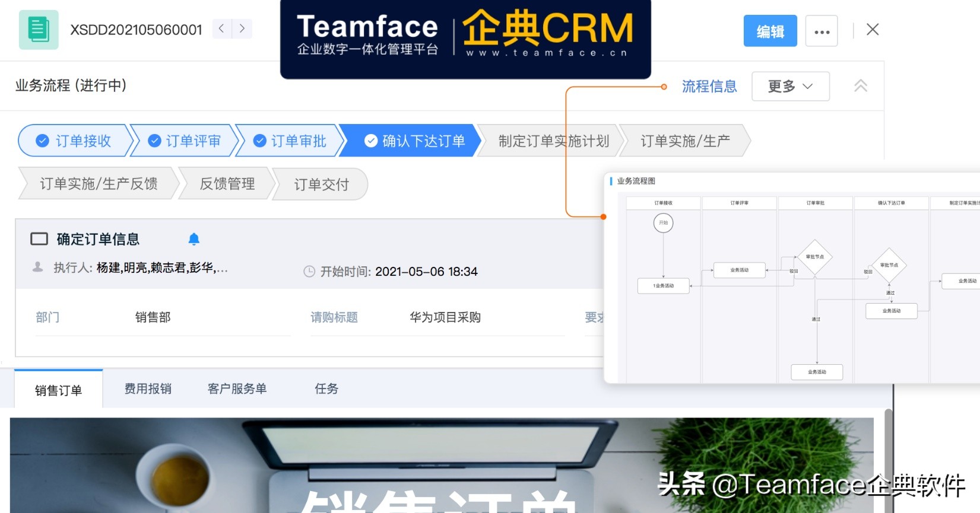Click the 华为项目采购 purchase title value
Viewport: 980px width, 513px height.
pos(445,317)
